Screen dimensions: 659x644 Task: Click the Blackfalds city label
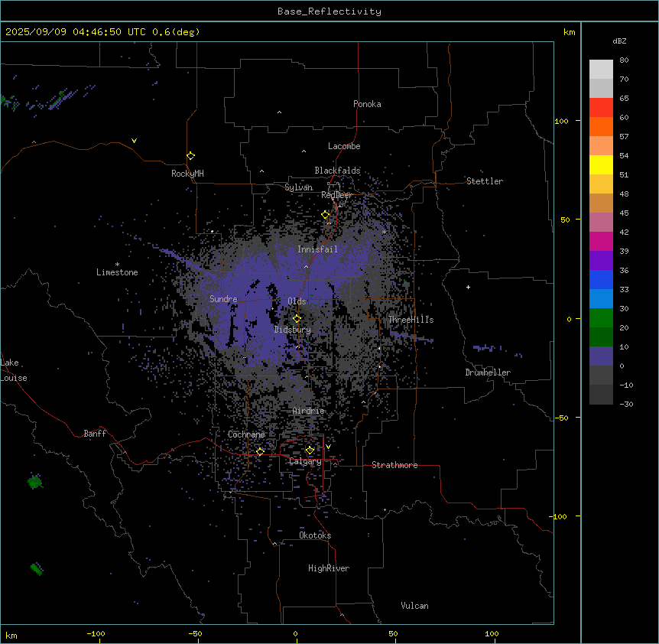pos(337,171)
